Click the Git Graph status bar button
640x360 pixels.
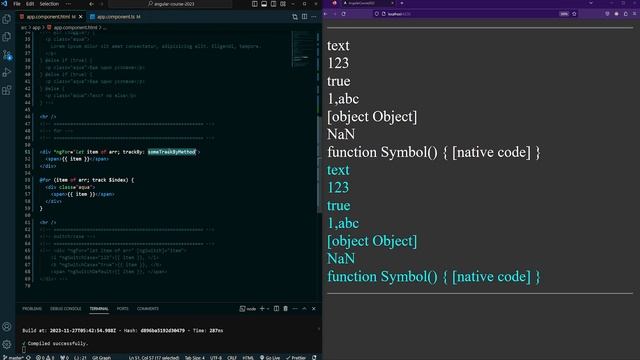point(101,358)
